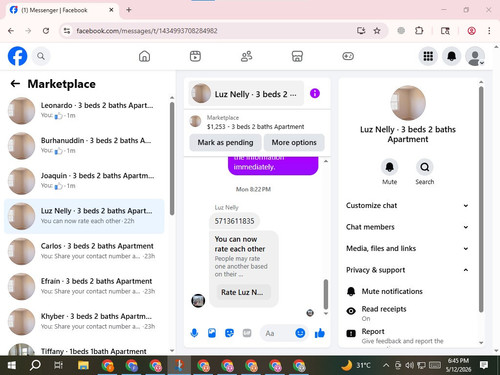Open File Explorer from taskbar
The image size is (500, 375).
click(83, 365)
